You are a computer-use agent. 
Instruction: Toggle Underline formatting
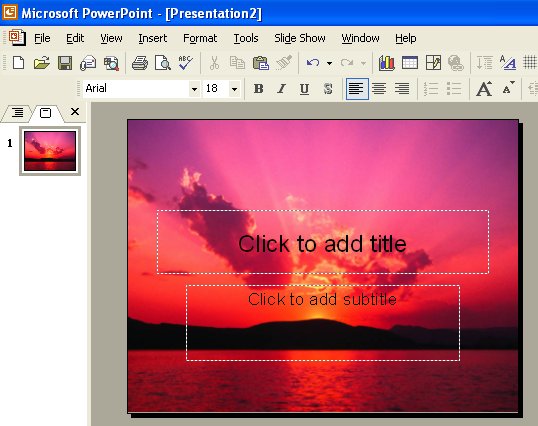point(304,89)
